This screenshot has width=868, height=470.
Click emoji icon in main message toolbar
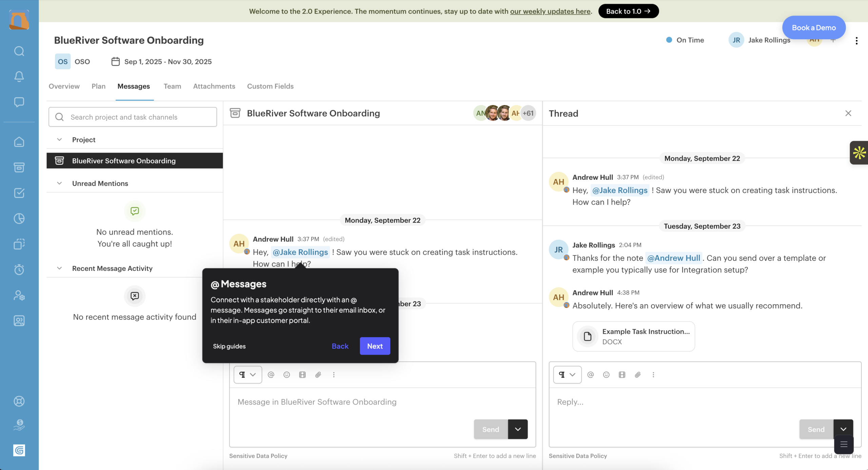click(x=287, y=375)
